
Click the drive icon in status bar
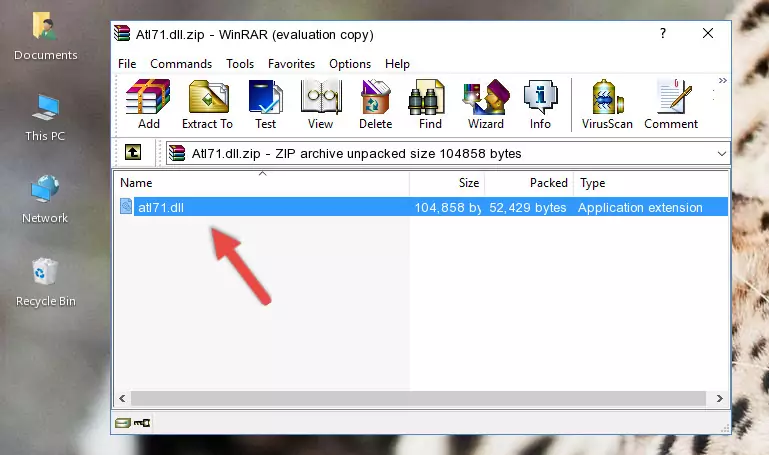(x=123, y=423)
